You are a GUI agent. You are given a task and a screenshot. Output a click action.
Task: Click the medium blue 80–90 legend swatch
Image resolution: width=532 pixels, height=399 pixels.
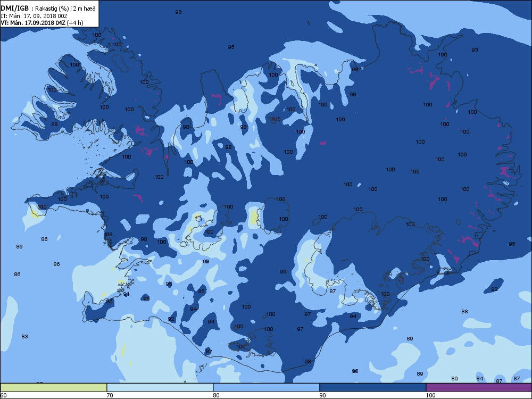(x=267, y=387)
